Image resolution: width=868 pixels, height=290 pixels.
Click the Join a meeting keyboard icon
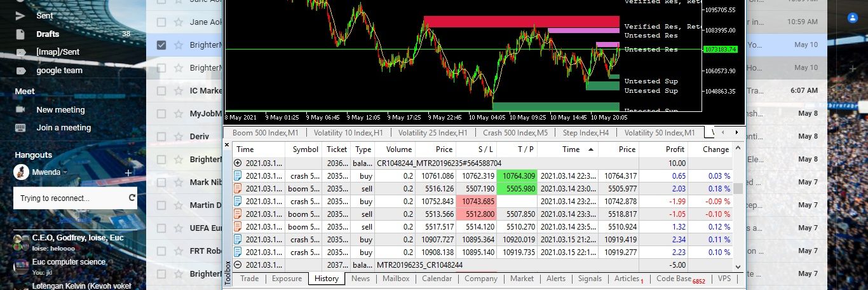(x=20, y=127)
